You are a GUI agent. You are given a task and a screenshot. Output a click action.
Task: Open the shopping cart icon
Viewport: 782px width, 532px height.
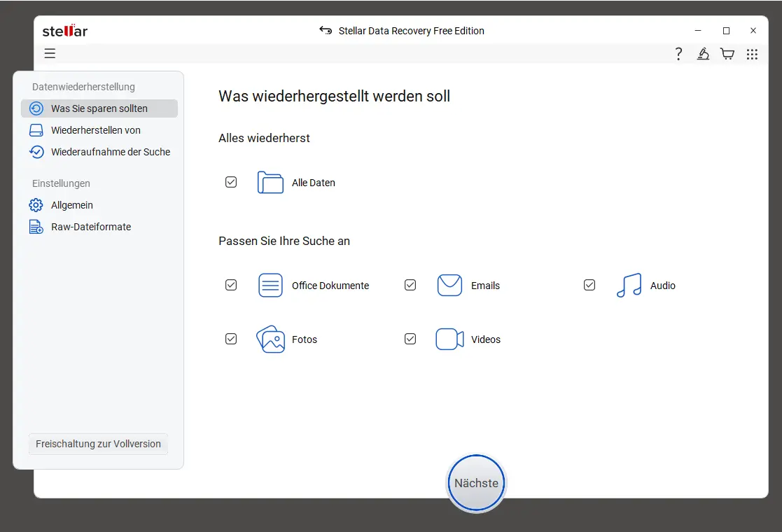727,54
